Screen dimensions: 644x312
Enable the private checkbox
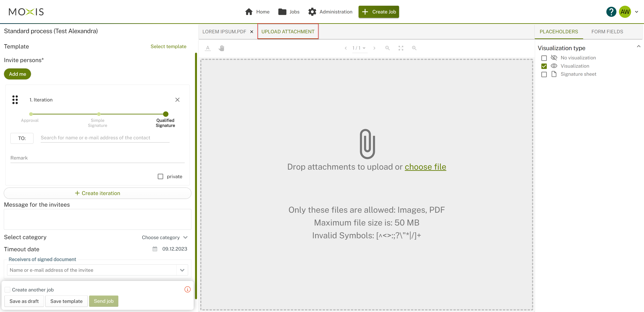[x=161, y=176]
